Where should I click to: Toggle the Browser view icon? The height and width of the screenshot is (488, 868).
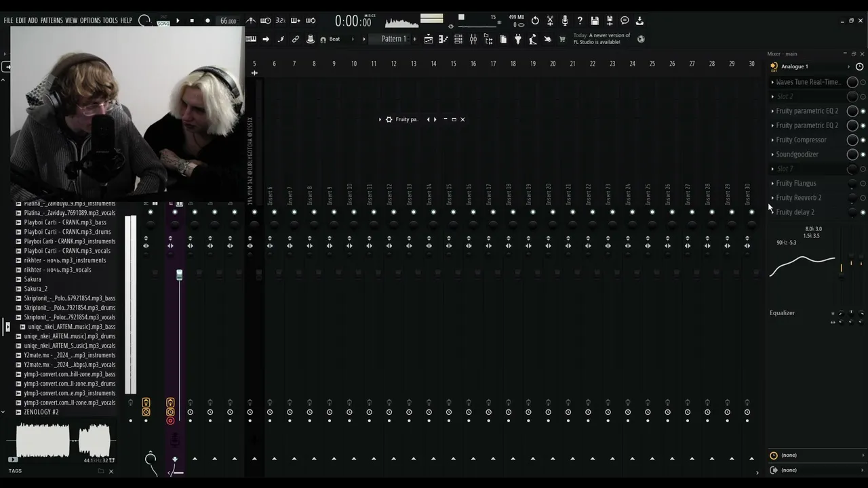point(488,39)
